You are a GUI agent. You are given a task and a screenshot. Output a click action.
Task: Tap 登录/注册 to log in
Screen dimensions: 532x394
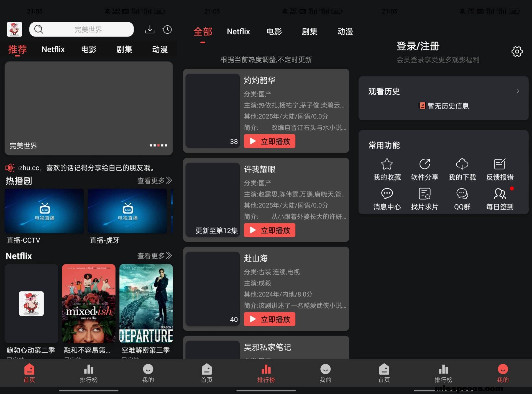coord(418,46)
